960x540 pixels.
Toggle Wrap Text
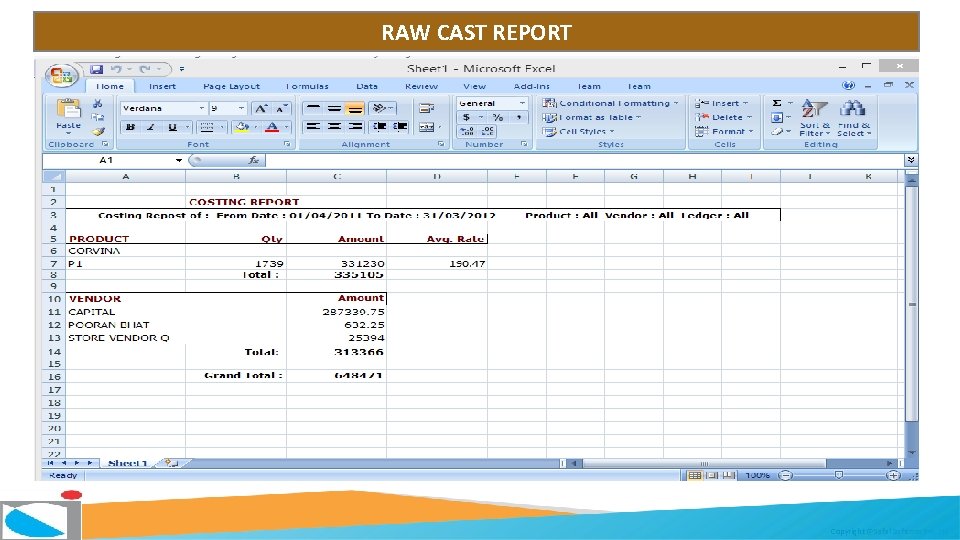(426, 108)
